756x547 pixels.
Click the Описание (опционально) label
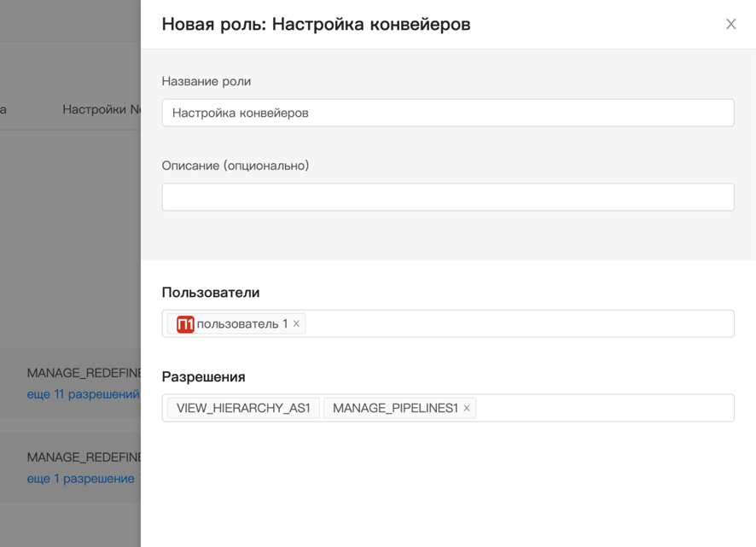click(x=235, y=166)
